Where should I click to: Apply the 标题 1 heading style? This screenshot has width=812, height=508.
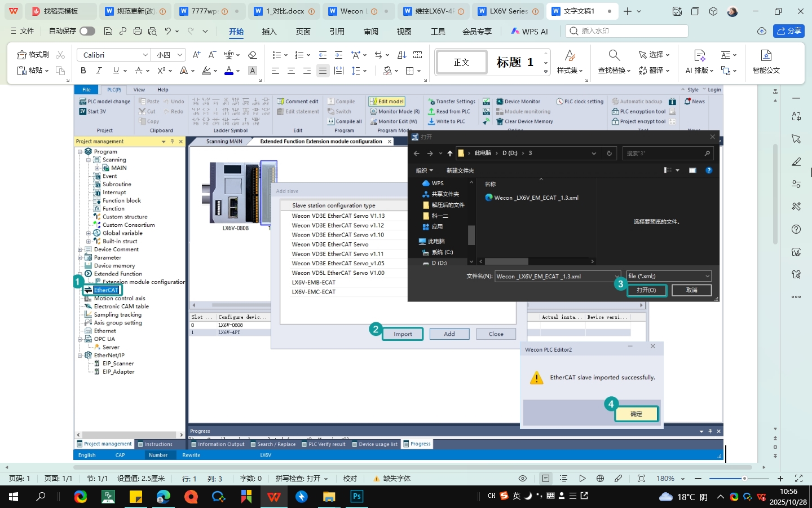tap(514, 62)
